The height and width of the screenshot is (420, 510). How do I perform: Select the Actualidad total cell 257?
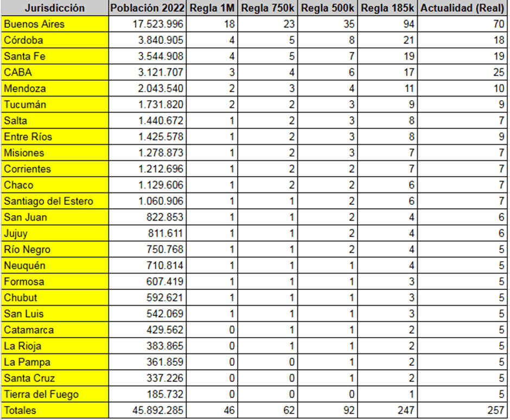(463, 410)
